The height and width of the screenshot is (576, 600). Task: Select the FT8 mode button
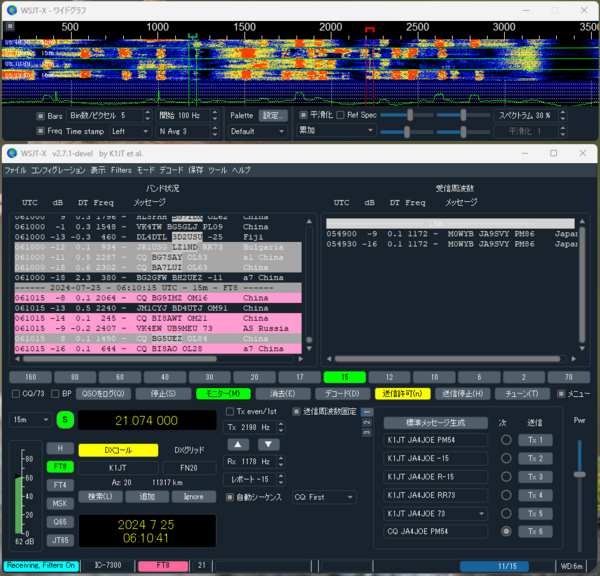(x=60, y=466)
